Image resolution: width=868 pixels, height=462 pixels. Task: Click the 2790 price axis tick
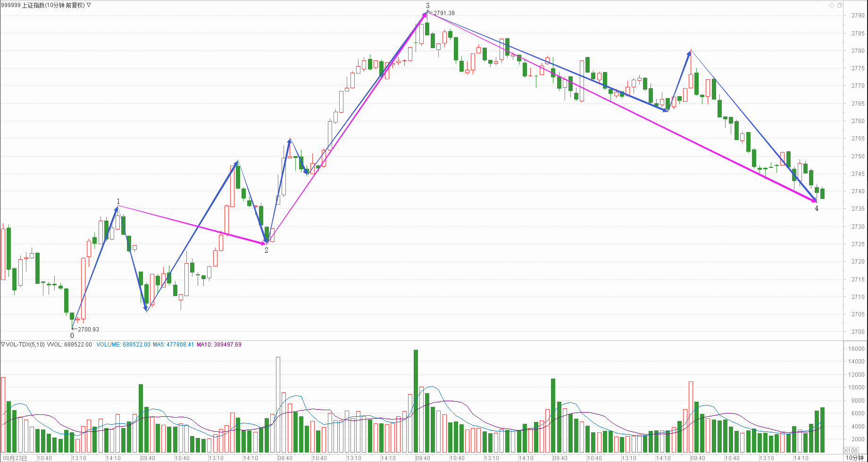point(858,16)
